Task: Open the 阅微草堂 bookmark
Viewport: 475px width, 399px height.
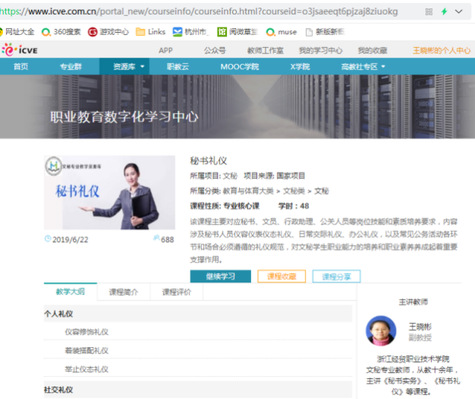Action: [237, 32]
